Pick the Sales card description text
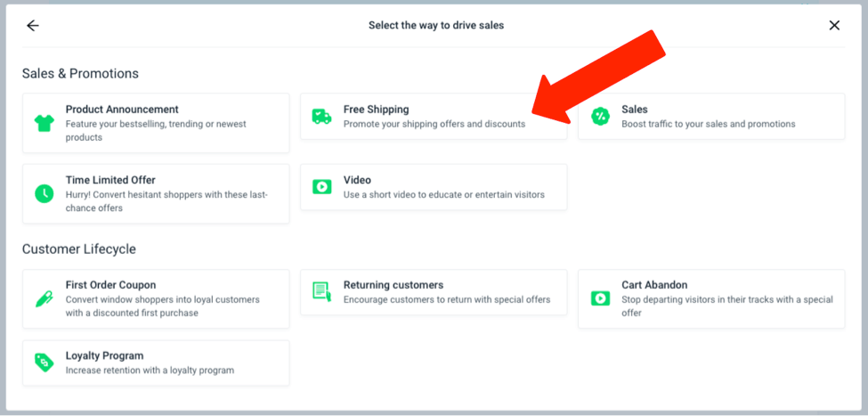 [x=708, y=124]
